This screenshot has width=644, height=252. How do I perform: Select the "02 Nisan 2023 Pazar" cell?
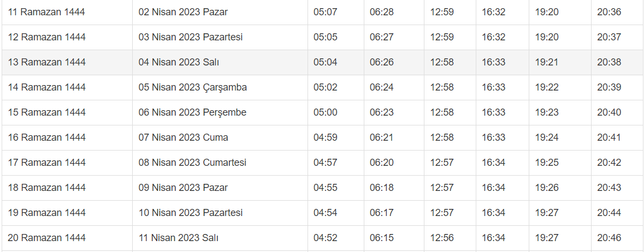[x=183, y=12]
